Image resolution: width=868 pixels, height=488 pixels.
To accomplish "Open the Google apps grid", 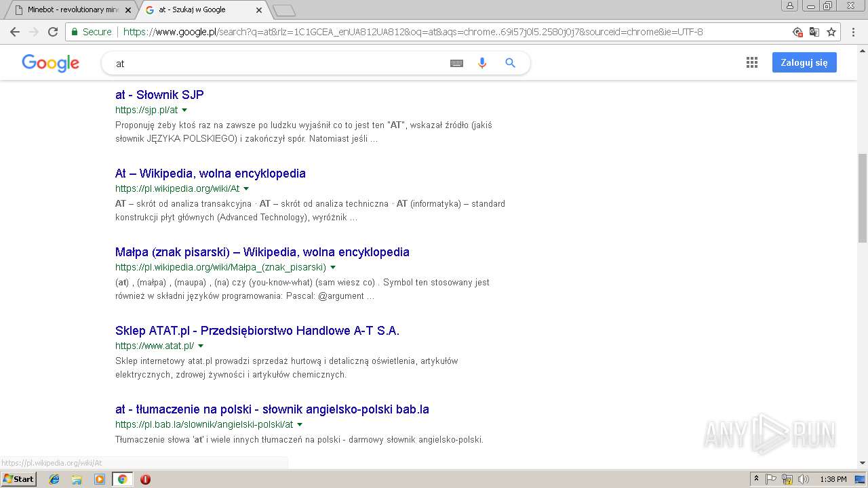I will (751, 62).
